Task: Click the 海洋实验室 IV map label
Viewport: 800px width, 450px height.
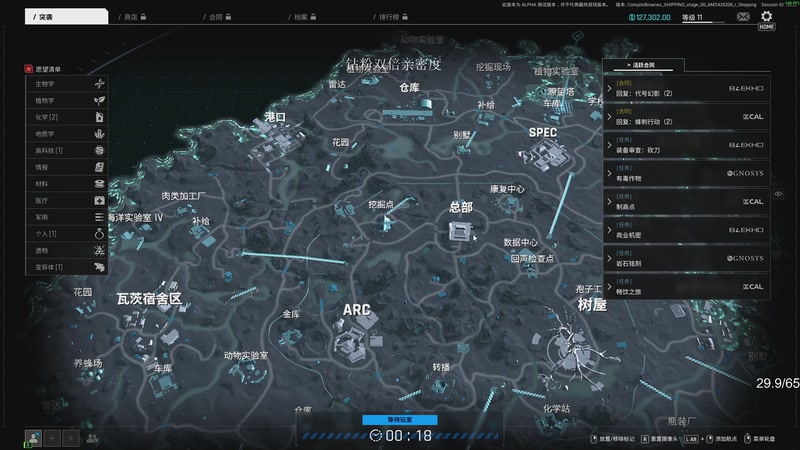Action: coord(136,218)
